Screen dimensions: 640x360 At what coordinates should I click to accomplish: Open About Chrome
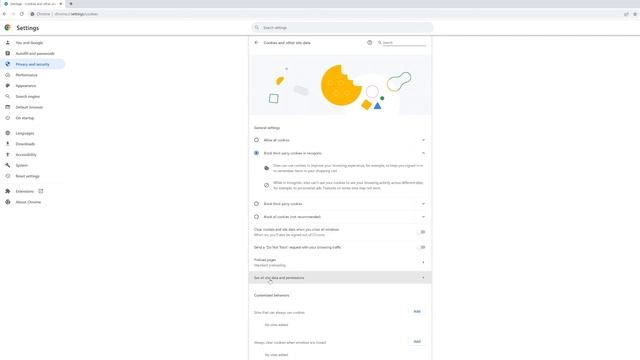pyautogui.click(x=28, y=202)
